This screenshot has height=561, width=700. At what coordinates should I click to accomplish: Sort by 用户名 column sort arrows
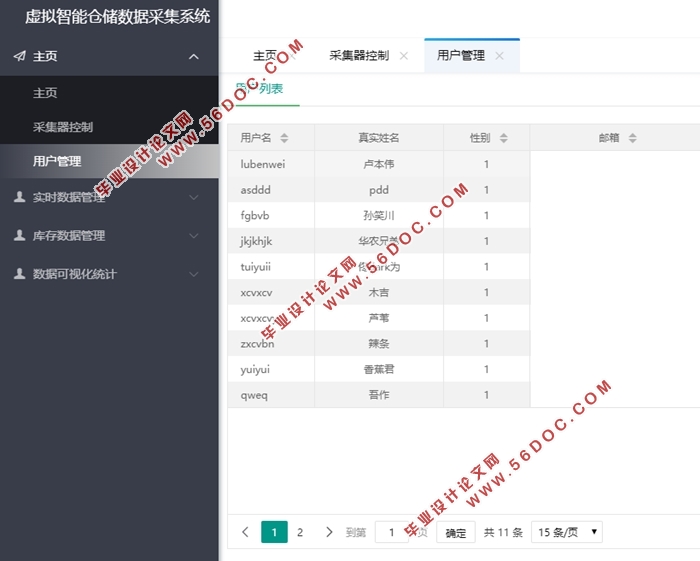click(x=284, y=138)
